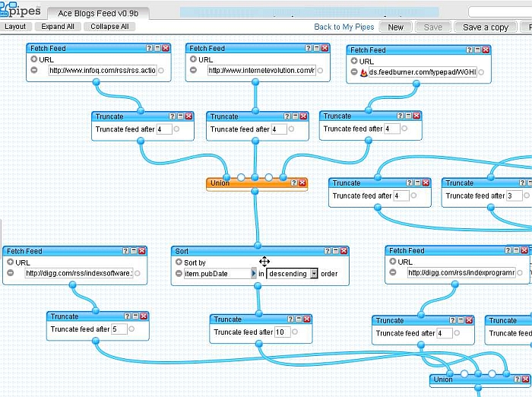
Task: Click the terminal beside digg indexsoftware URL field
Action: tap(138, 273)
